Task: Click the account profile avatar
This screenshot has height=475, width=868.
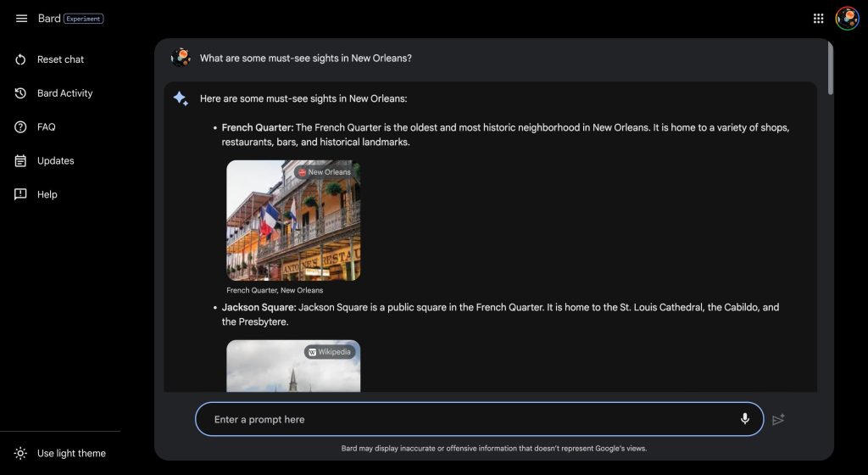Action: pyautogui.click(x=847, y=19)
